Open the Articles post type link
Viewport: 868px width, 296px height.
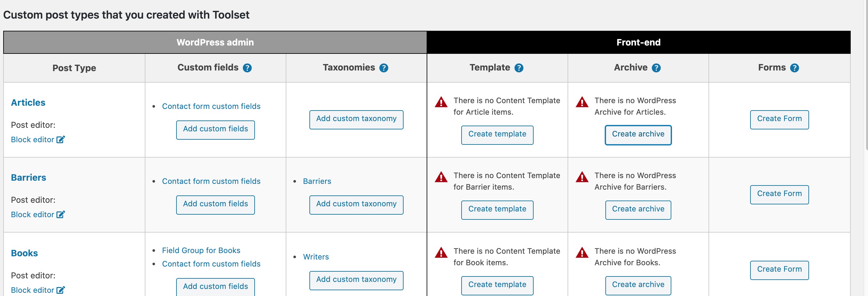click(x=28, y=103)
